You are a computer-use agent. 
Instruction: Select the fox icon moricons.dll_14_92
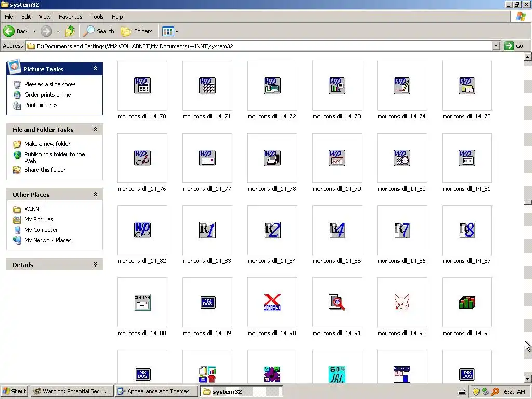click(402, 303)
